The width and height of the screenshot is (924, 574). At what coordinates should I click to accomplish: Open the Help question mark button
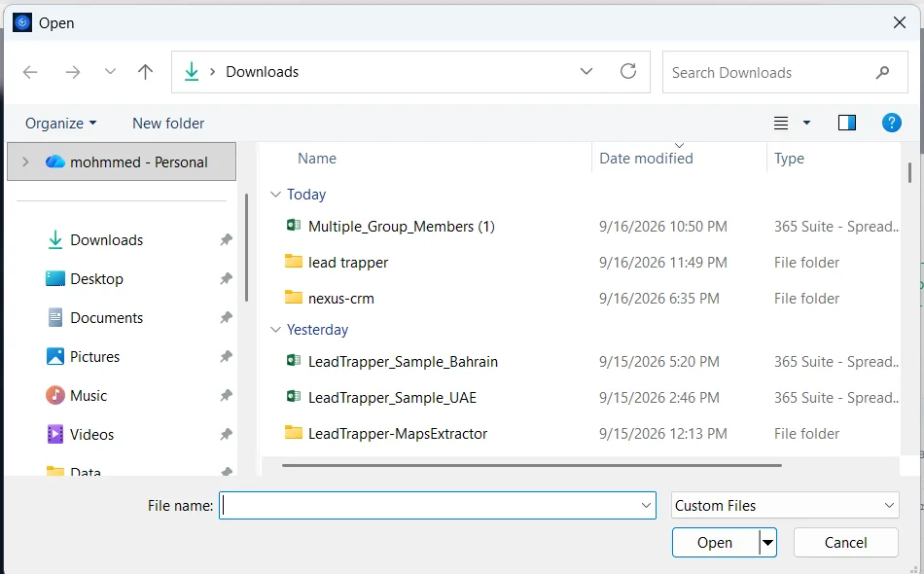click(891, 123)
